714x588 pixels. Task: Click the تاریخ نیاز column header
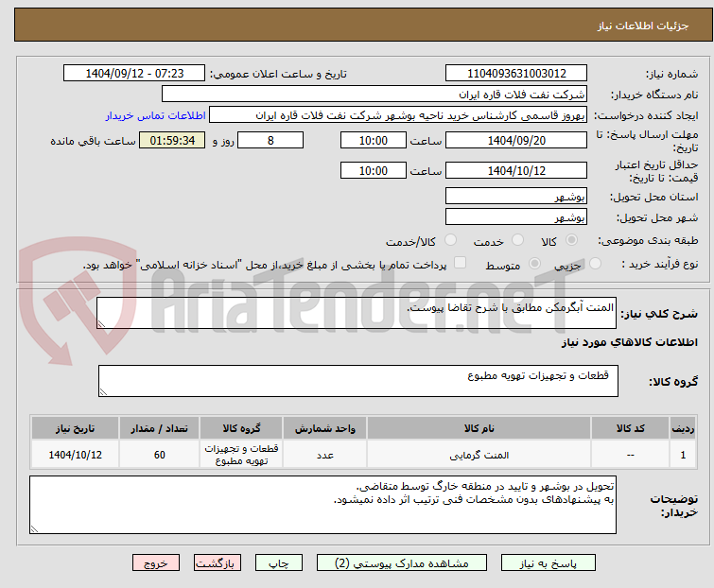coord(75,428)
